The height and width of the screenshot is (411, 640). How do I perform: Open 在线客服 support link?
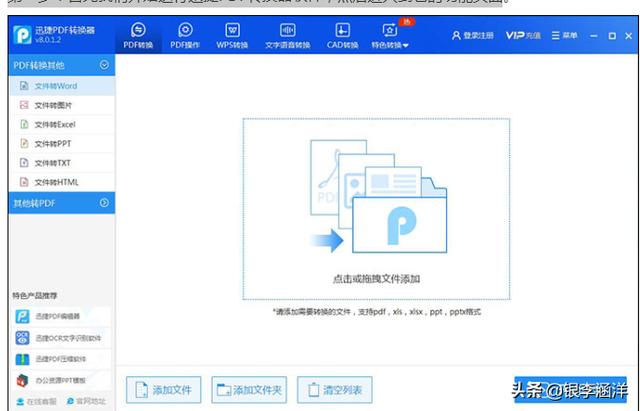[x=37, y=401]
